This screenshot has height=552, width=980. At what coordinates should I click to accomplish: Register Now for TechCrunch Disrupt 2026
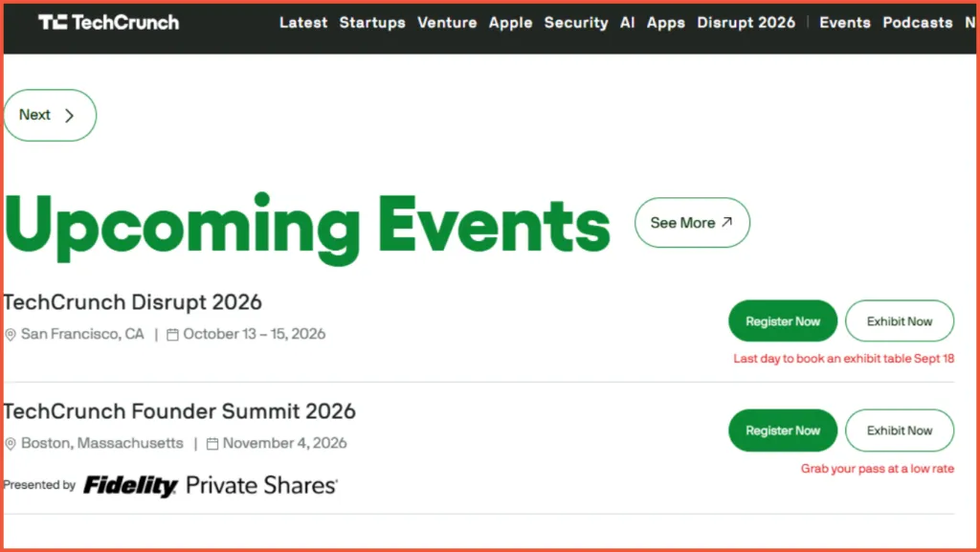[783, 320]
